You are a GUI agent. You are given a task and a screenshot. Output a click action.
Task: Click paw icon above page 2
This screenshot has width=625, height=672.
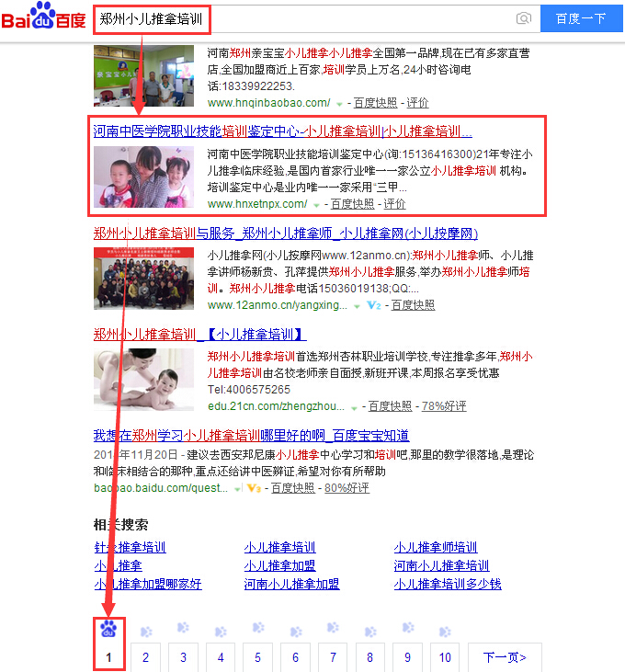[x=146, y=632]
